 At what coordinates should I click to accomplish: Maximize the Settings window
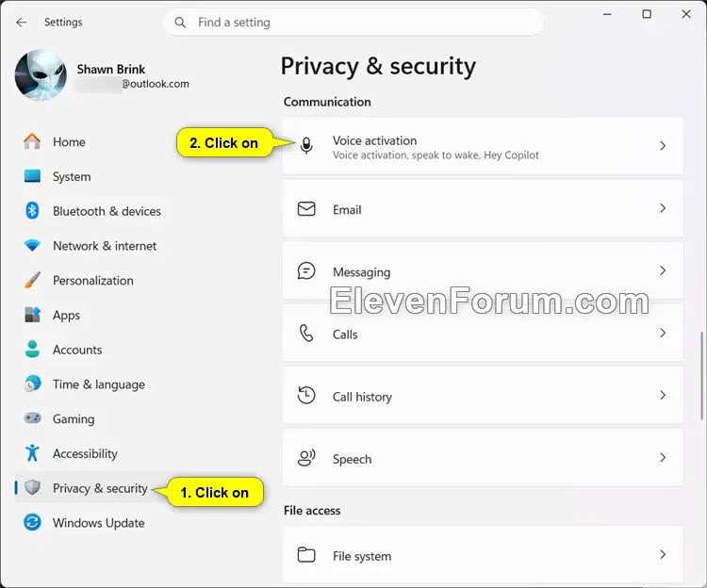[x=647, y=14]
